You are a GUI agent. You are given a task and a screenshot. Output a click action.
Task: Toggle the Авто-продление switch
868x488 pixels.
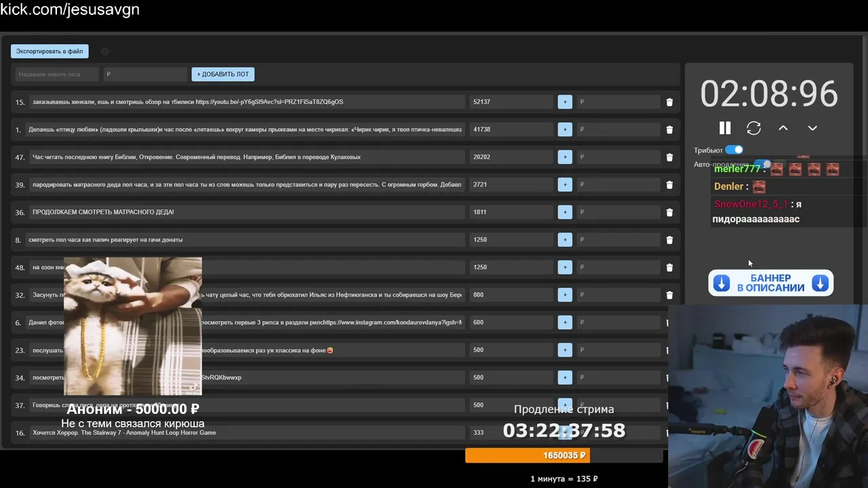[763, 164]
